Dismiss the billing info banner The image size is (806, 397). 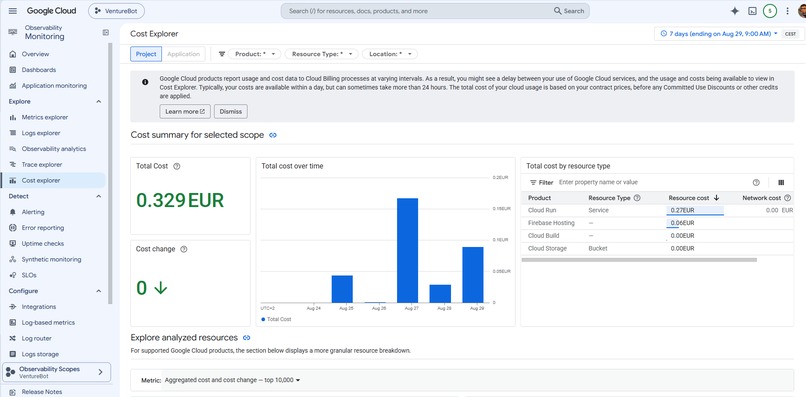coord(231,112)
